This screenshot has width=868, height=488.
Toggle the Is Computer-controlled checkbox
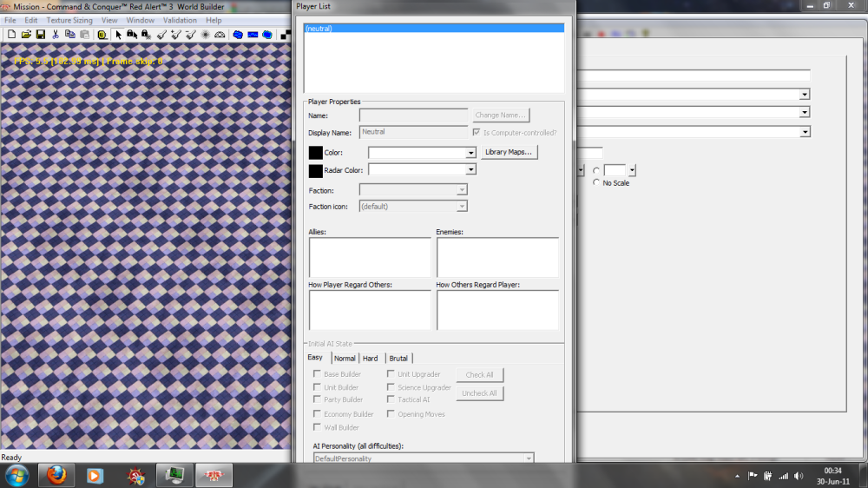pyautogui.click(x=476, y=133)
